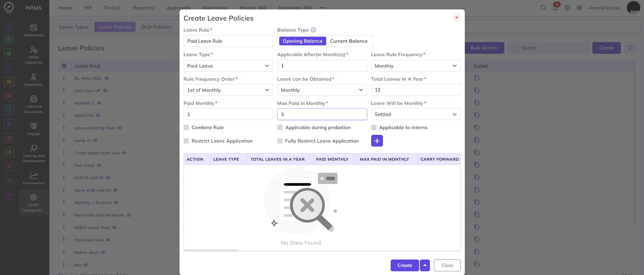
Task: Check Applicable to interns
Action: (374, 127)
